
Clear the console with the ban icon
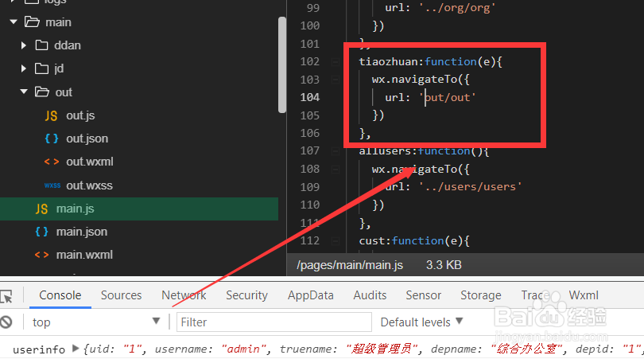(6, 322)
